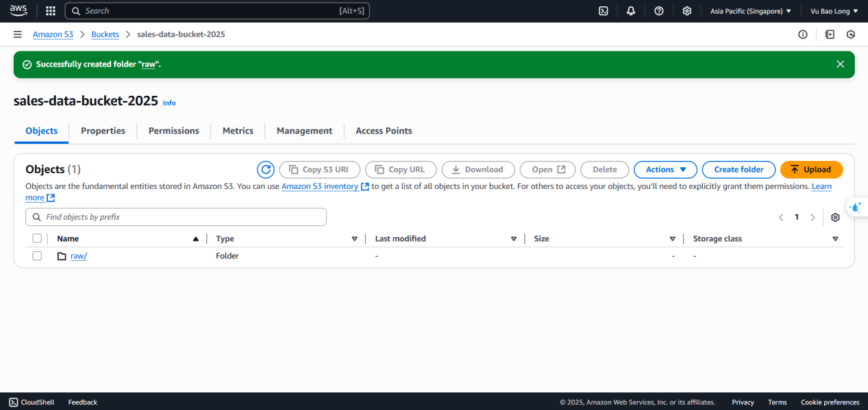Click the Delete button
This screenshot has width=868, height=410.
coord(604,170)
